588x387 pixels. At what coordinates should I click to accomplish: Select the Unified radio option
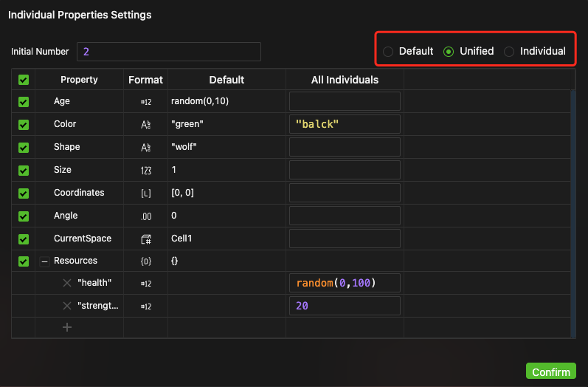(x=449, y=52)
